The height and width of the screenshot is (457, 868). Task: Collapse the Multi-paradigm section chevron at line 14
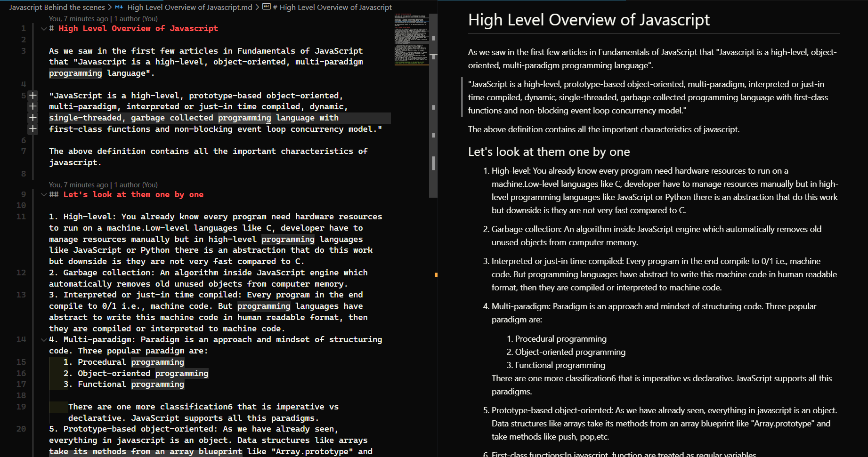pyautogui.click(x=43, y=339)
